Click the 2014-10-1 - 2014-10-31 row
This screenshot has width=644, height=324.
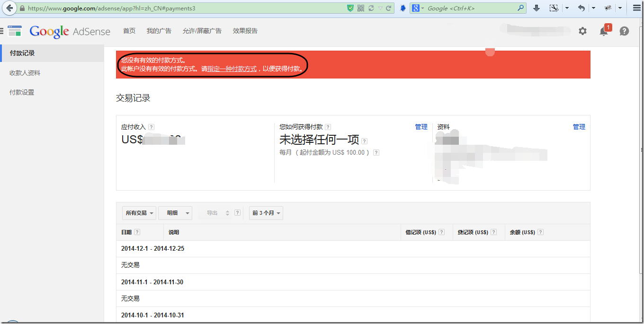(x=353, y=315)
